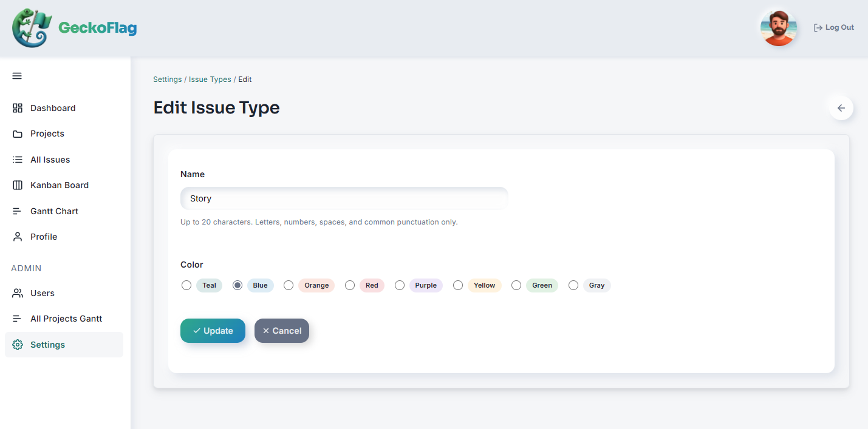Click the Color field label
The width and height of the screenshot is (868, 429).
[x=192, y=265]
